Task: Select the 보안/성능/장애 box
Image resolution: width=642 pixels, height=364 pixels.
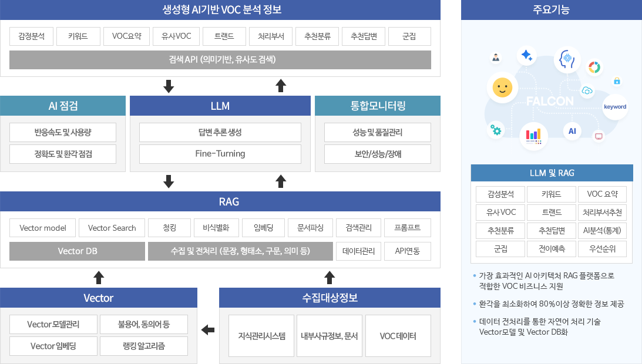Action: pos(378,154)
